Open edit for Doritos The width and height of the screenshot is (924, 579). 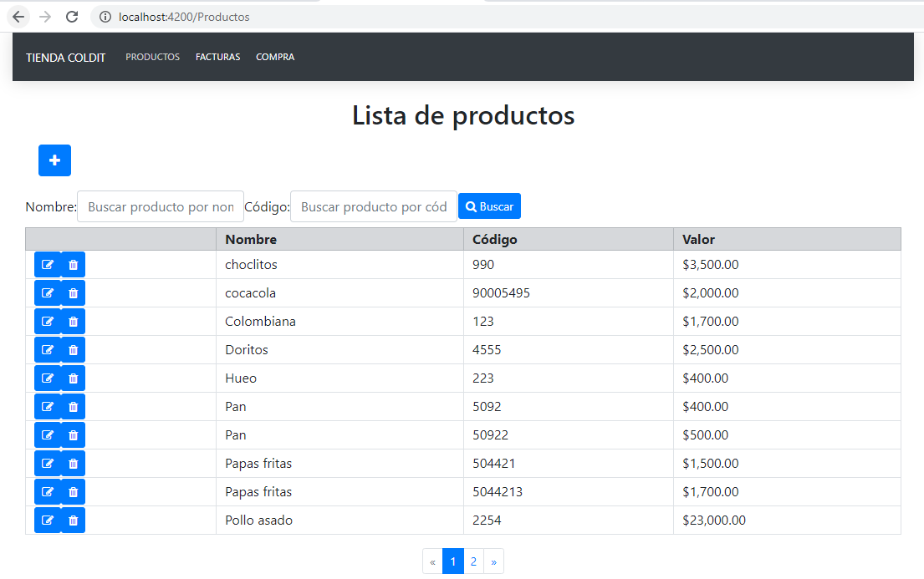(x=48, y=350)
